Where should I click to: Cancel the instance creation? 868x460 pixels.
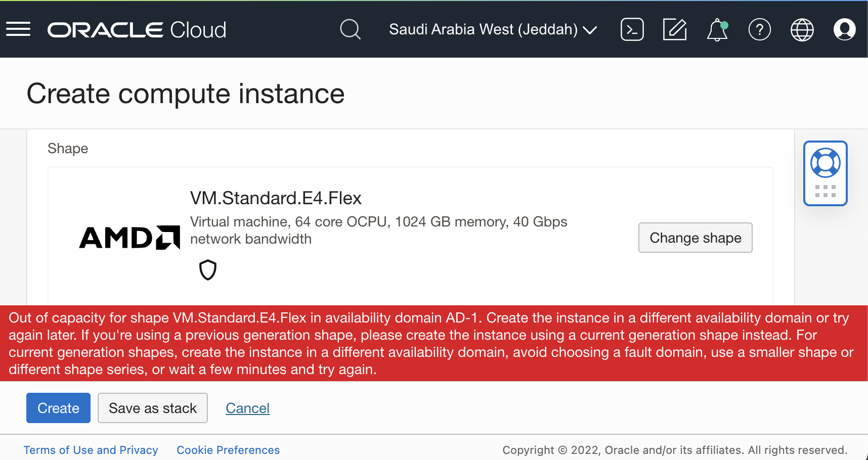(247, 408)
